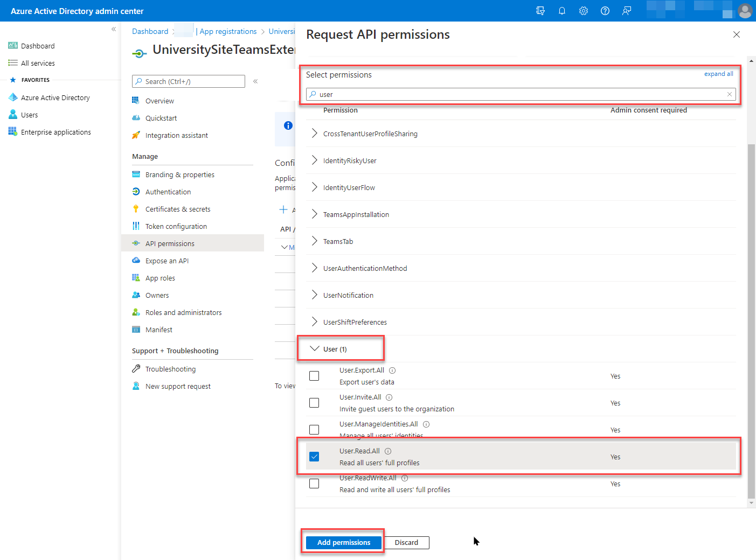Open the user account avatar

point(745,11)
